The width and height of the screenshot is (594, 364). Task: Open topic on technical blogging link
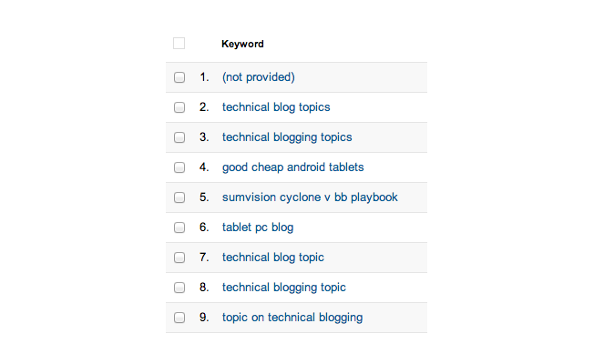[x=292, y=318]
